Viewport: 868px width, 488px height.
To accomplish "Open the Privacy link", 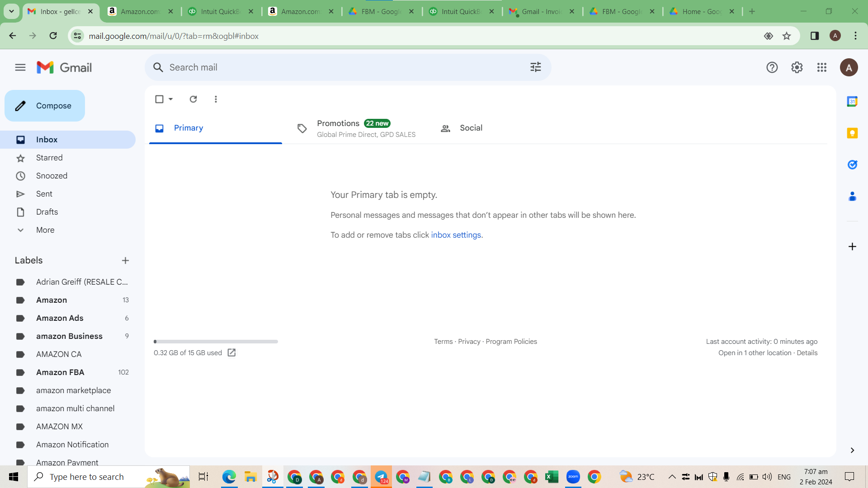I will [x=469, y=342].
